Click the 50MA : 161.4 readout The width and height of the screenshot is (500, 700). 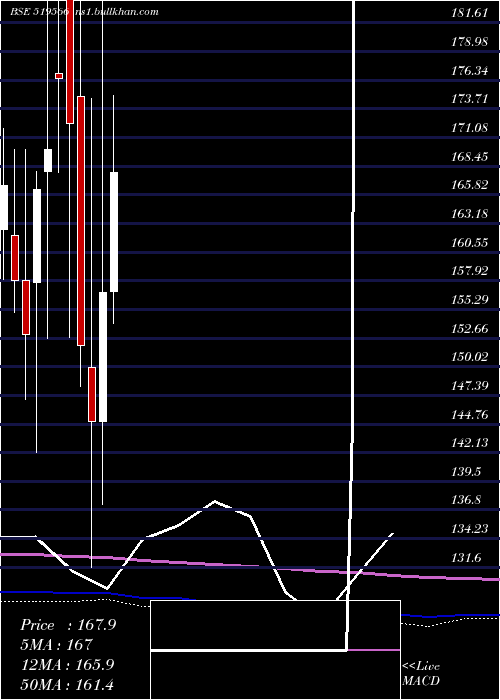(x=68, y=684)
